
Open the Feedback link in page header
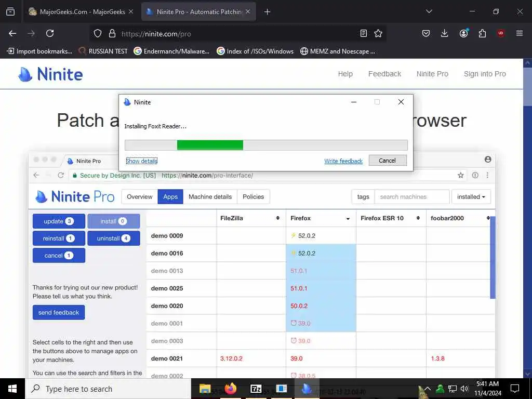pos(385,74)
